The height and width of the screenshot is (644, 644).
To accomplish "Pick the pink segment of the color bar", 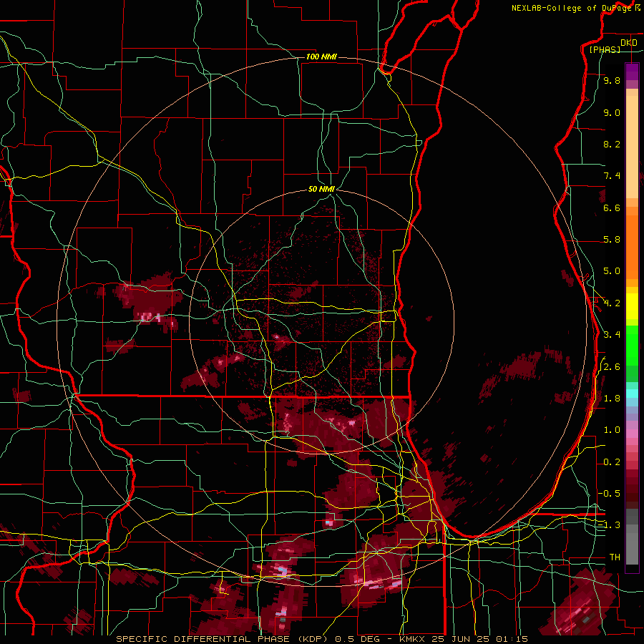I will pyautogui.click(x=632, y=434).
